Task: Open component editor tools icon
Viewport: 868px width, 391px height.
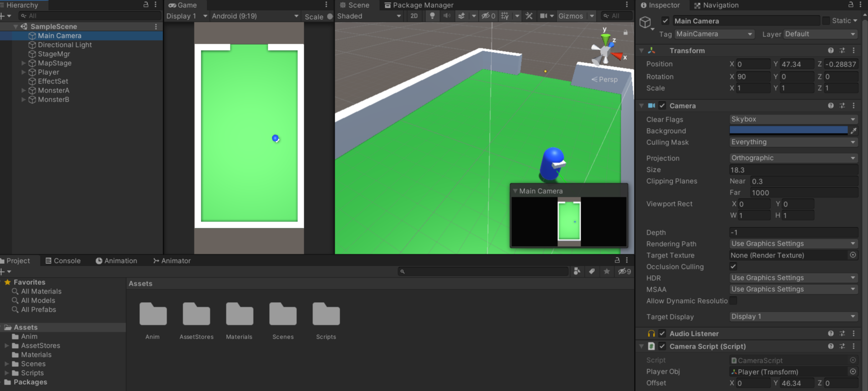Action: tap(529, 16)
